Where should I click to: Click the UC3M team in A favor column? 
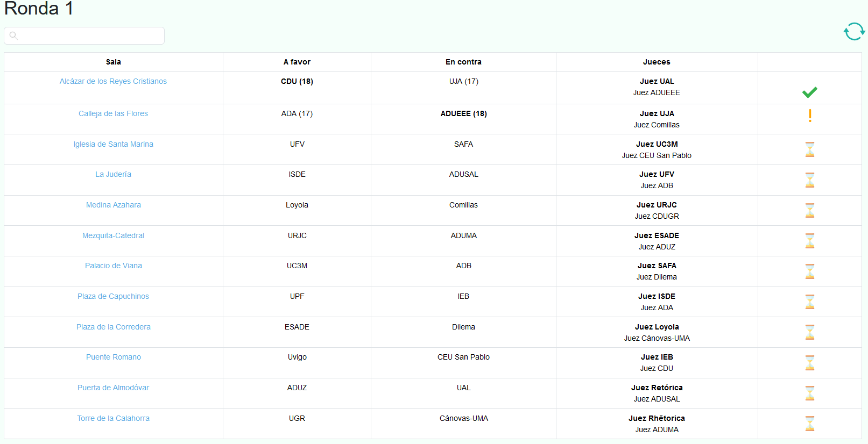tap(297, 266)
